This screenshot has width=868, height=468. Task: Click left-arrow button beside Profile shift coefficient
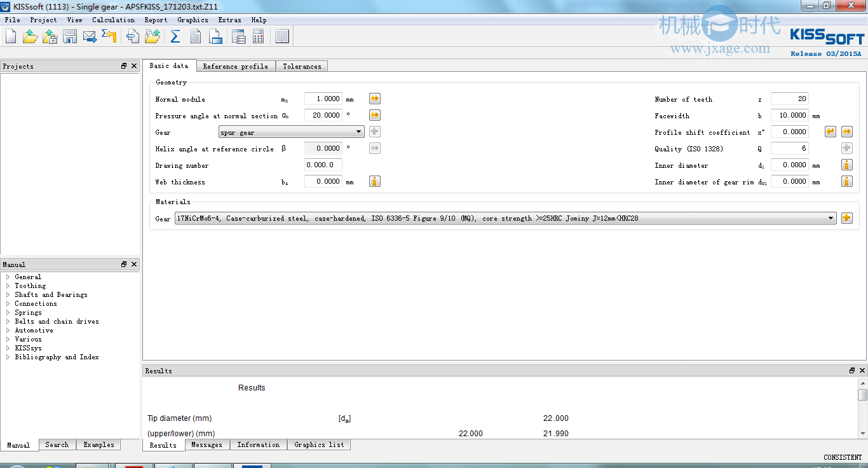tap(831, 132)
